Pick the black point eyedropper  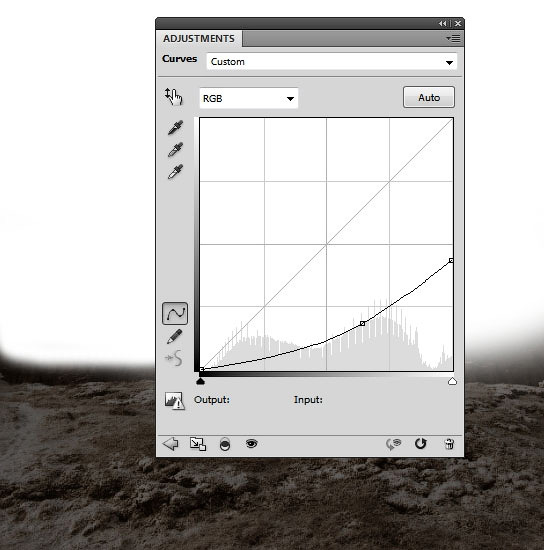175,128
